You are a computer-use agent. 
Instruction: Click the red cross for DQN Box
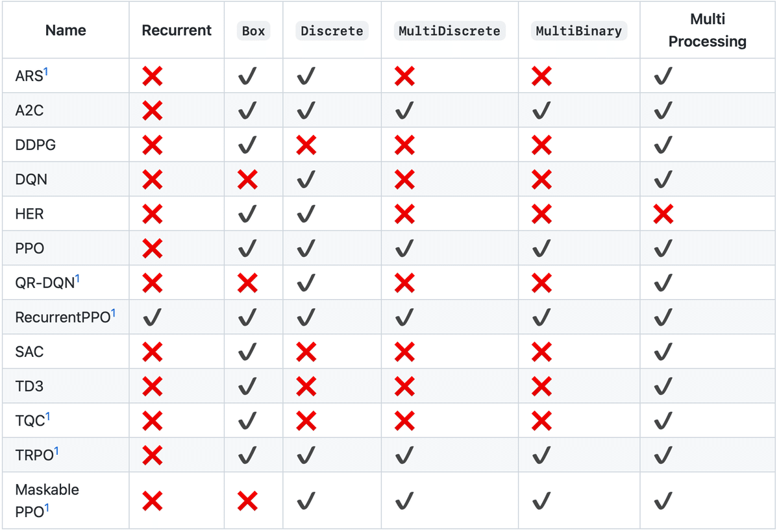pos(247,180)
